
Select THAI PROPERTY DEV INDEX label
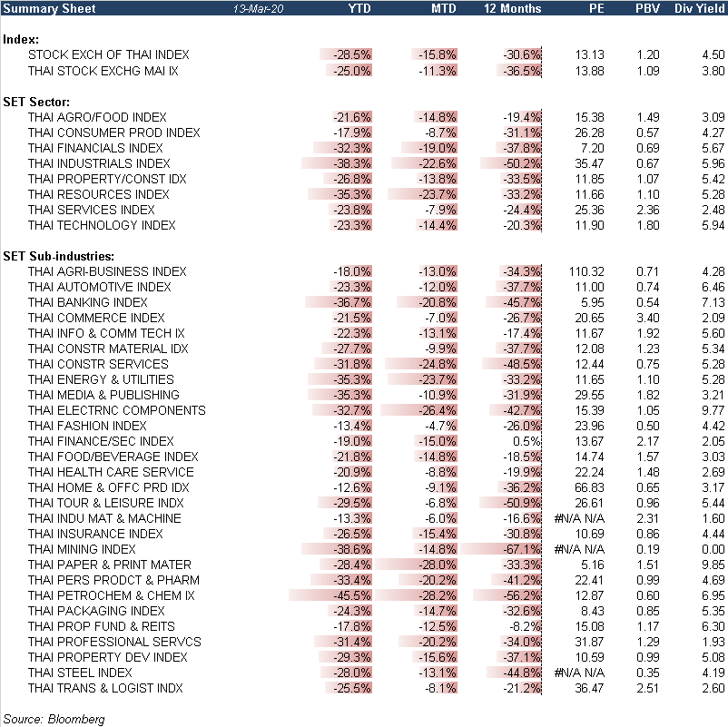click(108, 657)
